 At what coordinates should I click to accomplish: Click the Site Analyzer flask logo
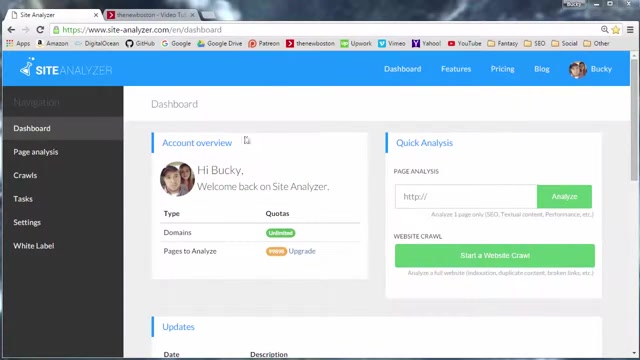27,67
